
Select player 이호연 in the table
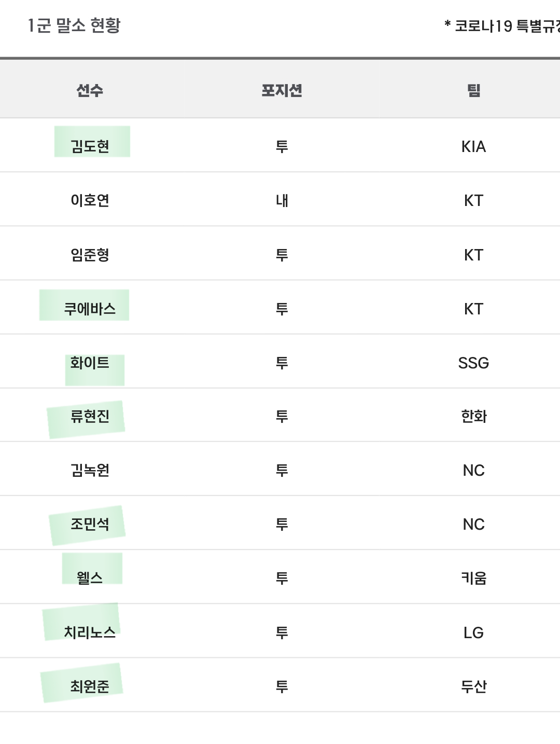90,200
